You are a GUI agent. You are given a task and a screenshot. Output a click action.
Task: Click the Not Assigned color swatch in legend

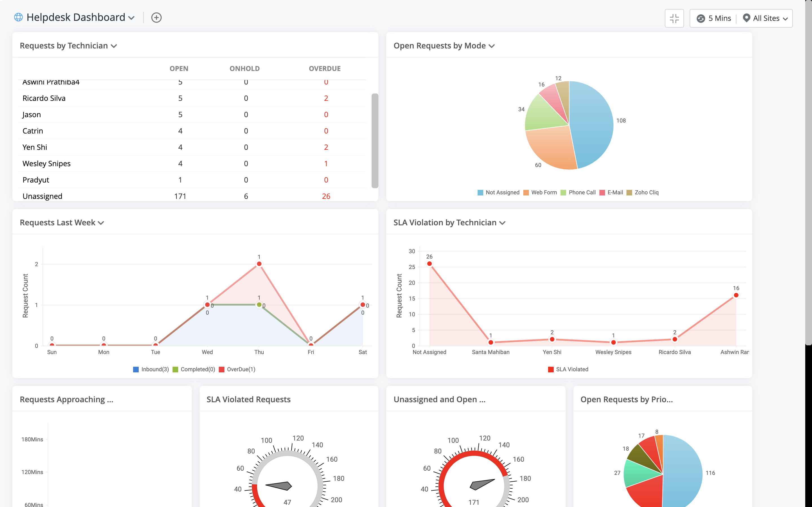tap(480, 192)
